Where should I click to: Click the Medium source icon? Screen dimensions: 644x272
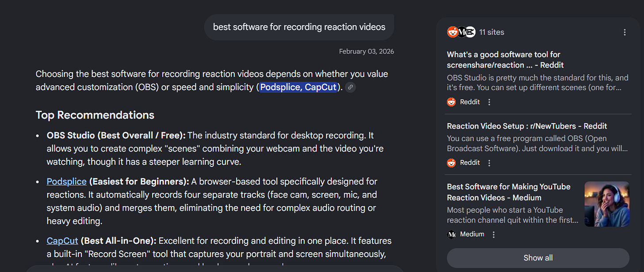click(x=451, y=234)
